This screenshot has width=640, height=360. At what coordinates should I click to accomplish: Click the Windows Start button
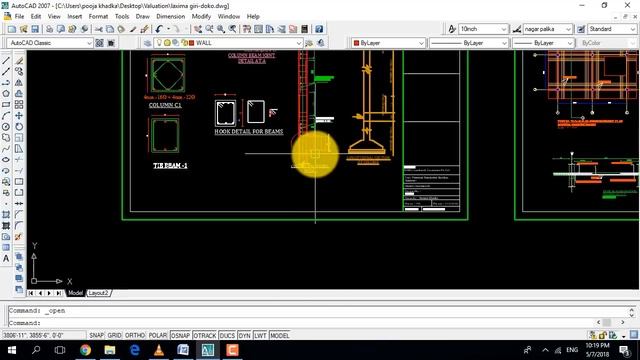pos(12,350)
